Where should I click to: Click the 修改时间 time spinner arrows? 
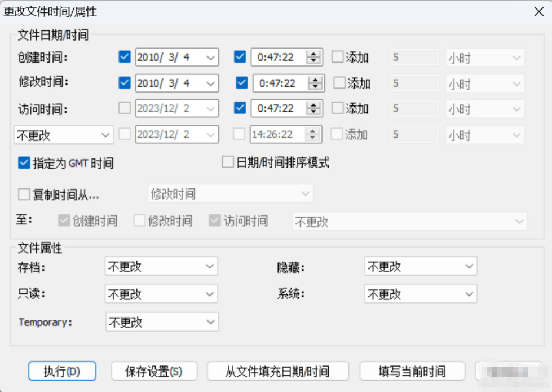pos(315,83)
